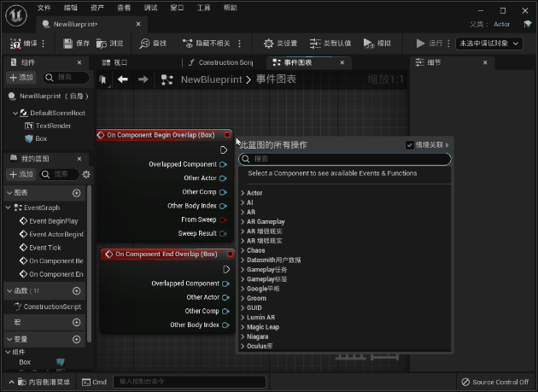538x392 pixels.
Task: Open compile options three-dot menu
Action: tap(44, 44)
